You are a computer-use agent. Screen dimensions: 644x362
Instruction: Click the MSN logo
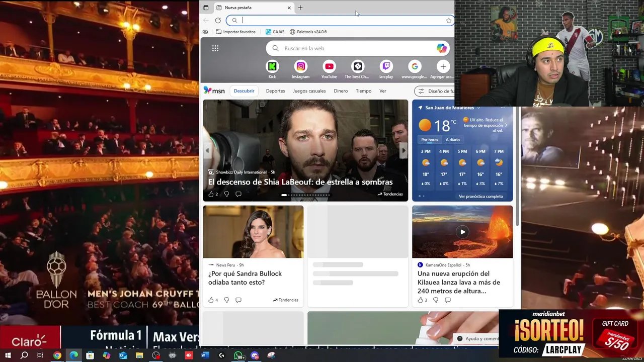click(214, 90)
